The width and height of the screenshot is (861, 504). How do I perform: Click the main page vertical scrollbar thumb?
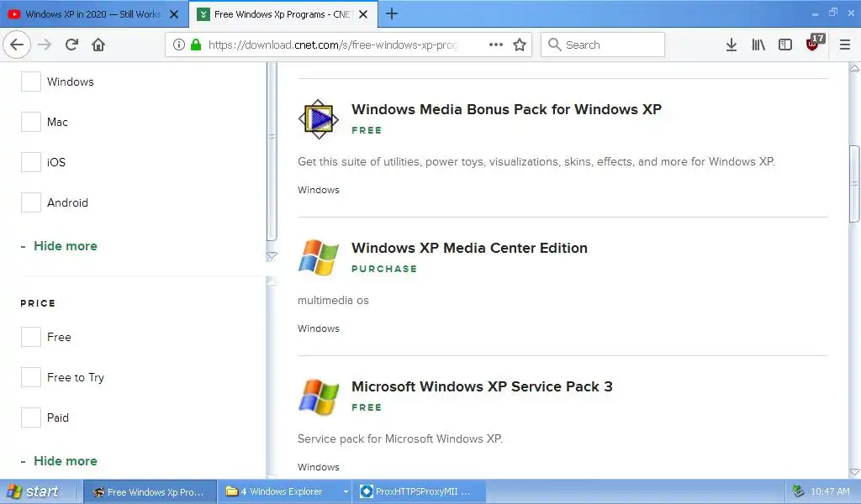click(x=855, y=184)
